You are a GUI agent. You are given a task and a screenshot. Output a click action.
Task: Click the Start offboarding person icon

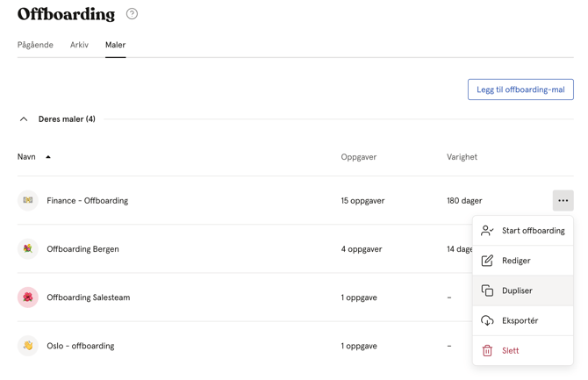(x=487, y=230)
